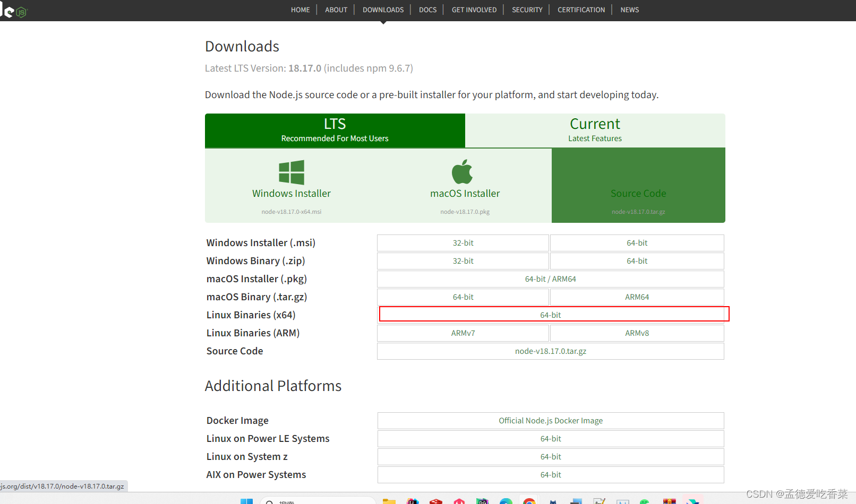Image resolution: width=856 pixels, height=504 pixels.
Task: Open Microsoft Edge icon in taskbar
Action: 506,501
